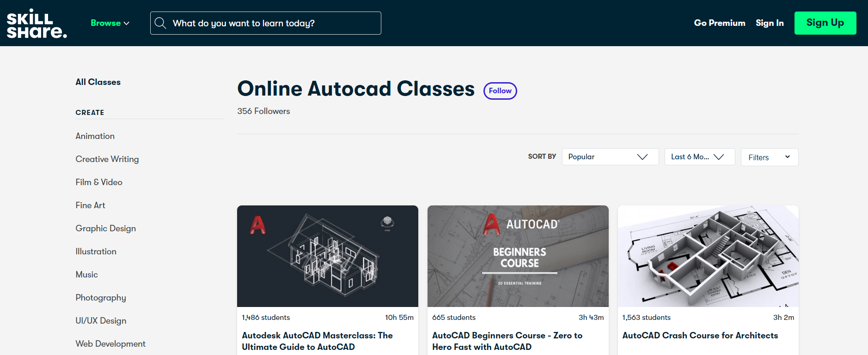
Task: Click 'Online Autocad Classes' heading
Action: pos(356,89)
